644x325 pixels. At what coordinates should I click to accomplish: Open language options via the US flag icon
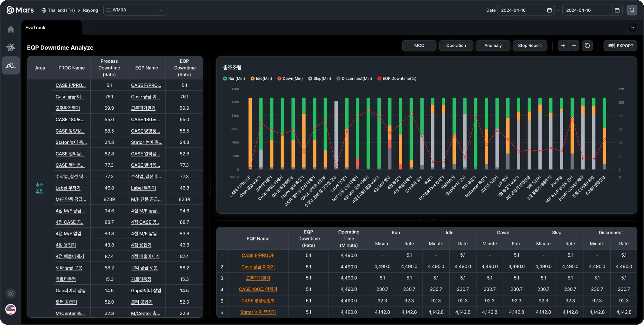tap(10, 309)
